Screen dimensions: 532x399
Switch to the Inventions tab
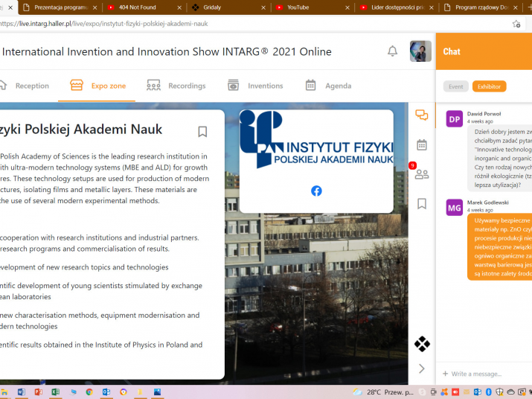coord(255,86)
